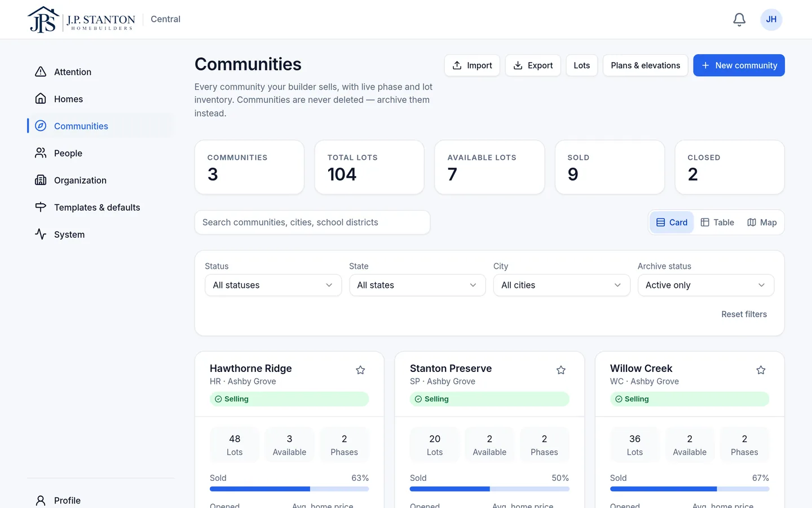Open System in the sidebar
The width and height of the screenshot is (812, 508).
[x=100, y=234]
